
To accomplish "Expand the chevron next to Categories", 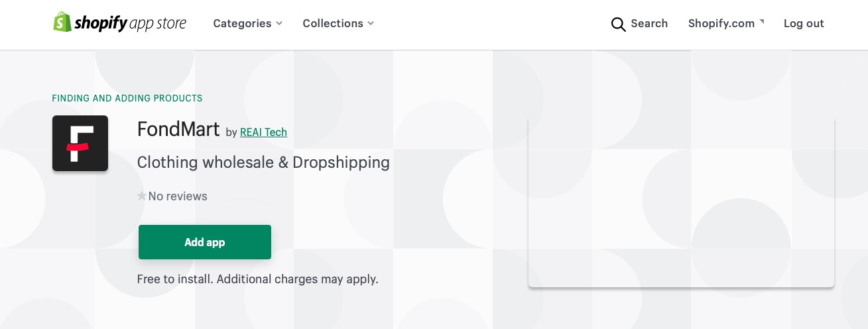I will click(x=279, y=23).
